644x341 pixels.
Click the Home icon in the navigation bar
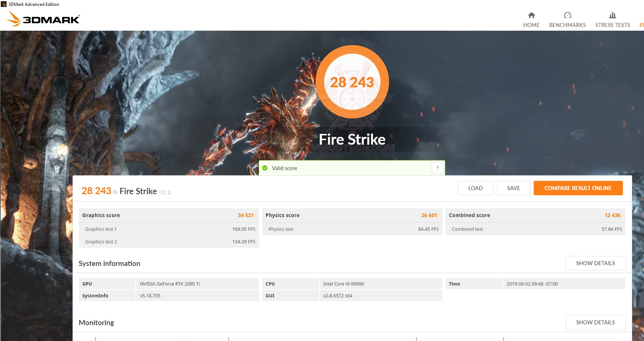coord(531,16)
